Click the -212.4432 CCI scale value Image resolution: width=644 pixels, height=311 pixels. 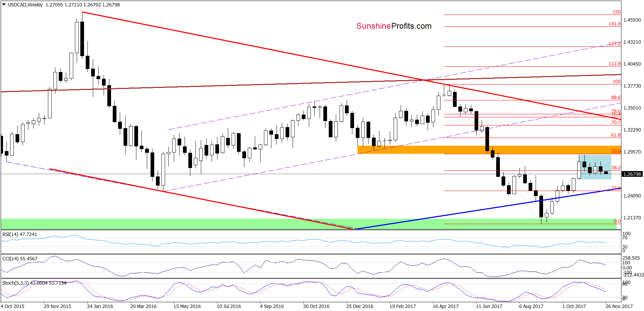(633, 275)
